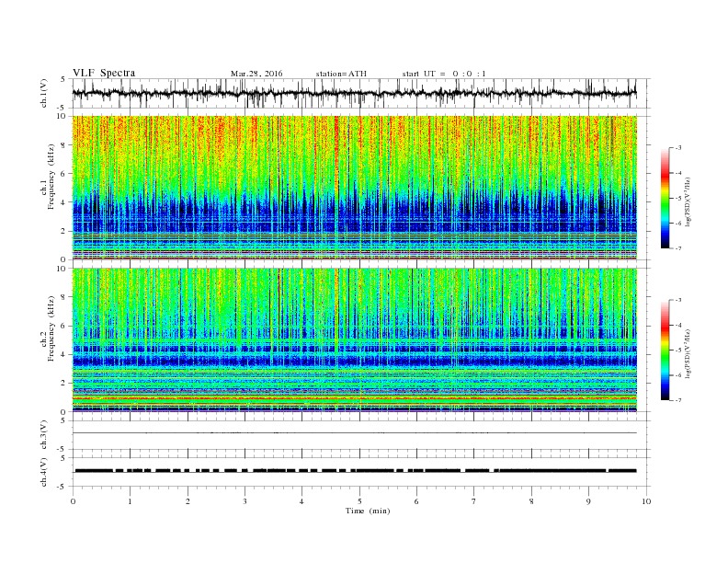Viewport: 728px width, 563px height.
Task: Click the '8' kHz tick on ch.1 frequency axis
Action: tap(64, 145)
